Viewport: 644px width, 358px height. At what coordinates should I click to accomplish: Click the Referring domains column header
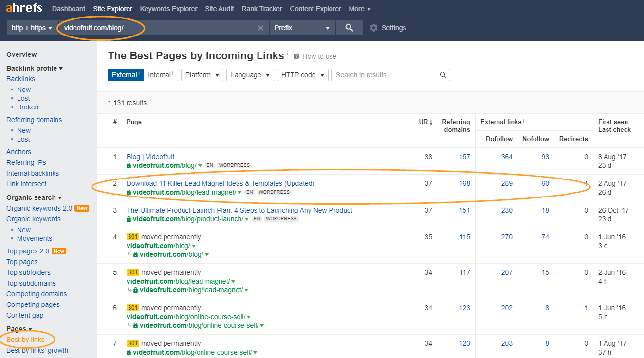tap(456, 125)
